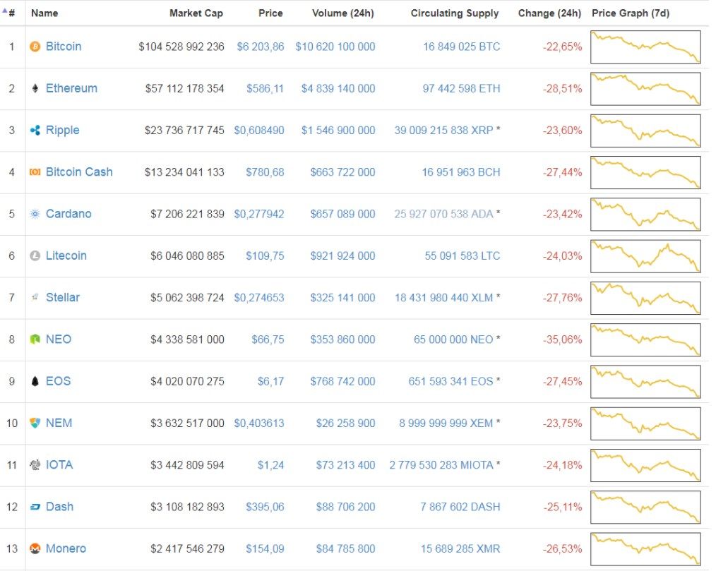This screenshot has height=571, width=728.
Task: Sort by Circulating Supply column header
Action: pos(455,13)
